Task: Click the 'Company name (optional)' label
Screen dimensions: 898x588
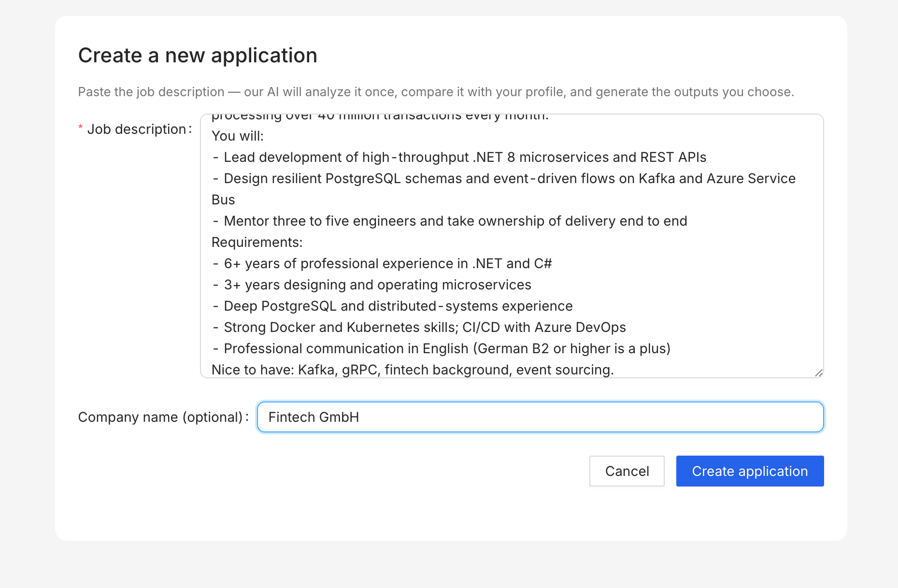Action: pyautogui.click(x=160, y=417)
